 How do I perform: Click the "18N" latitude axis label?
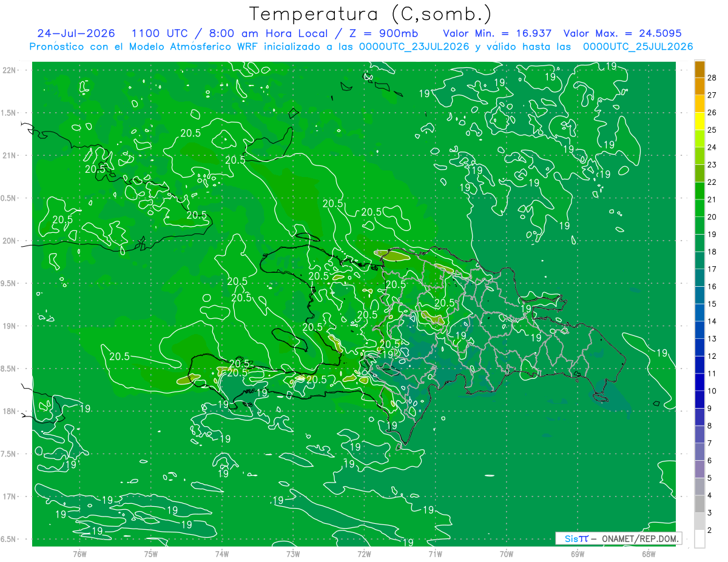[9, 411]
